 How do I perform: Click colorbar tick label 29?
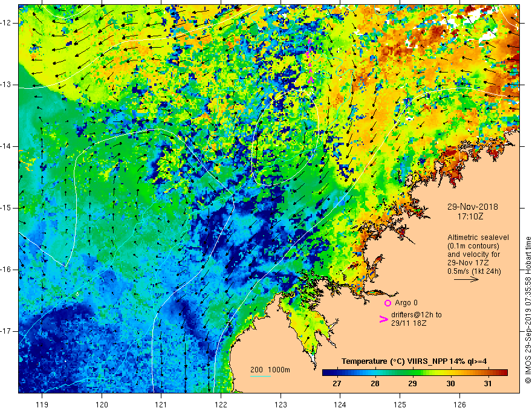pos(412,384)
